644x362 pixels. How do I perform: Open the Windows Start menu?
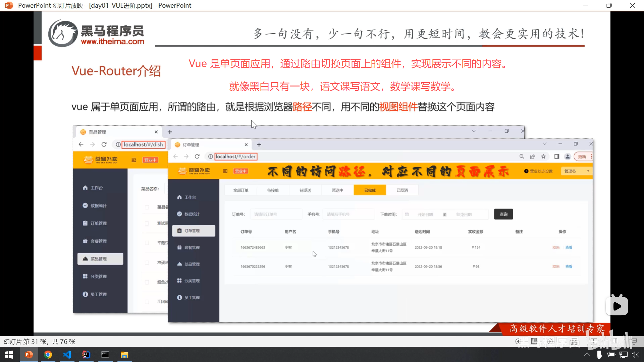pyautogui.click(x=9, y=355)
